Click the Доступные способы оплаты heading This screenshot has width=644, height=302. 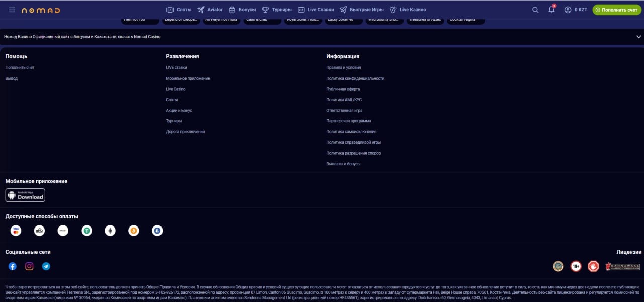pyautogui.click(x=42, y=216)
